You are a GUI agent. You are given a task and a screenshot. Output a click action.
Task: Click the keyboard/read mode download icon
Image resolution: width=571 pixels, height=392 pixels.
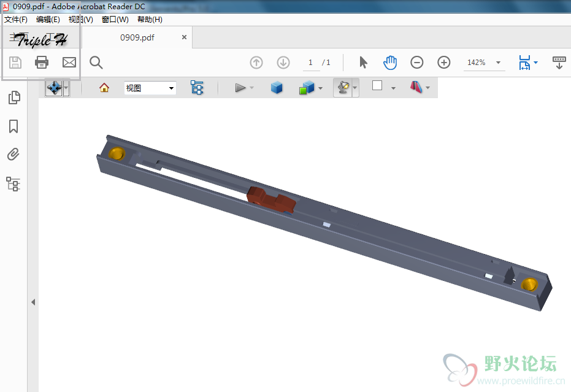(559, 63)
